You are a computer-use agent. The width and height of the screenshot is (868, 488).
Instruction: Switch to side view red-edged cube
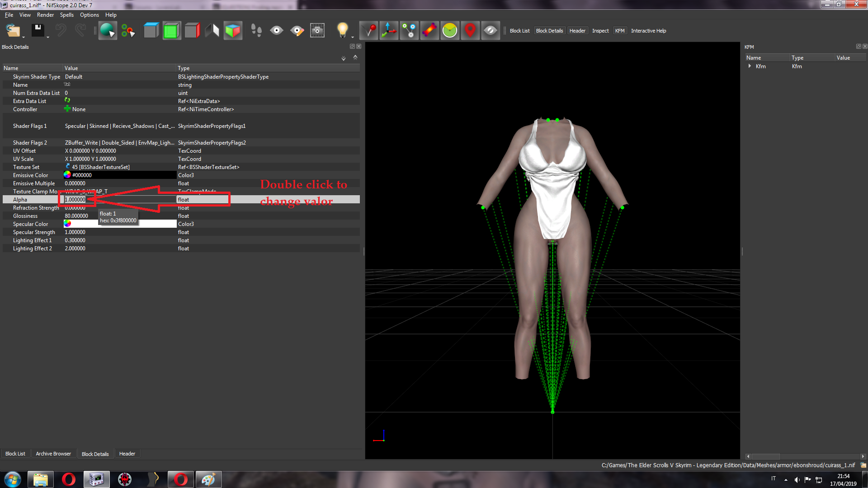pos(192,31)
